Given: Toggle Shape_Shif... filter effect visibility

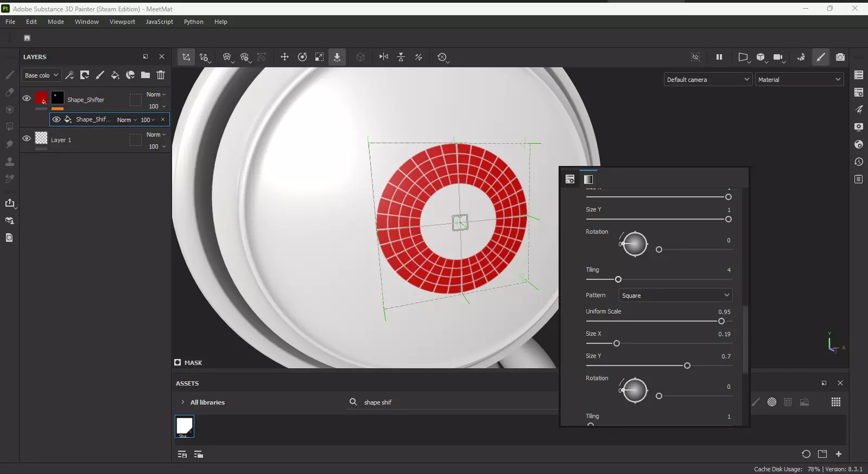Looking at the screenshot, I should tap(56, 119).
